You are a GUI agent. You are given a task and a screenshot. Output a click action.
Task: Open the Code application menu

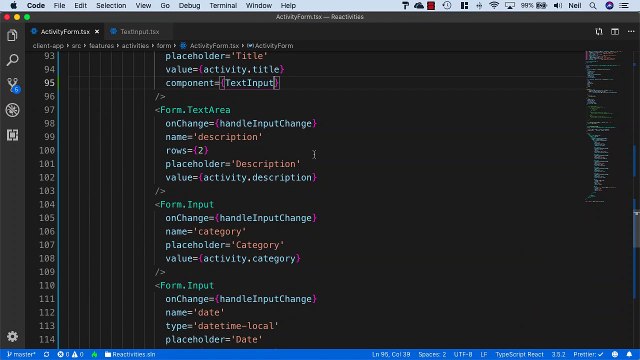(x=36, y=5)
